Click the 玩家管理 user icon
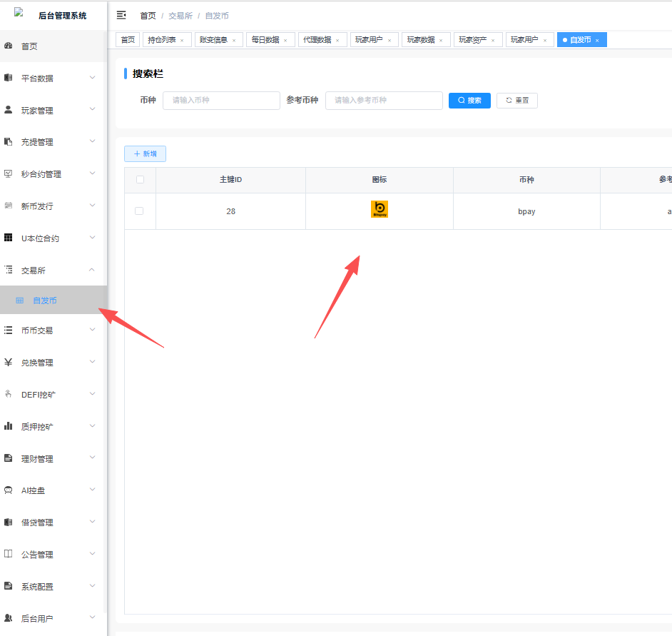Screen dimensions: 672x636 click(x=9, y=110)
